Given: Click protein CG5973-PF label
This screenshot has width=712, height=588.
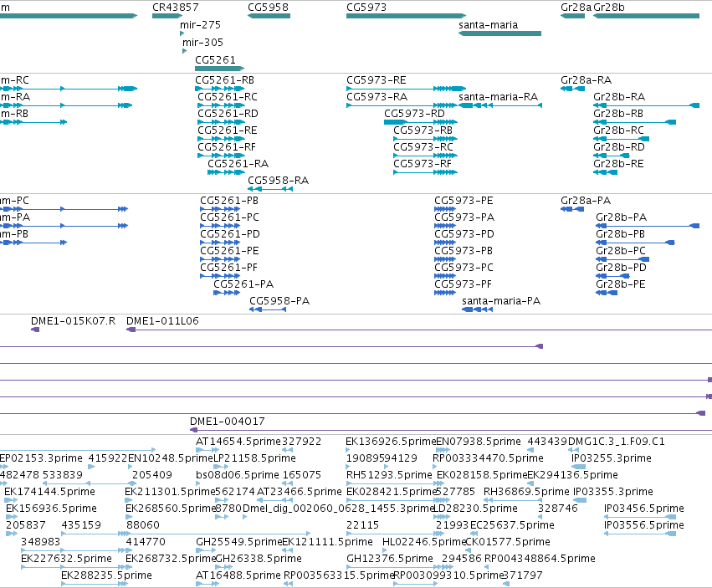Looking at the screenshot, I should [x=463, y=284].
